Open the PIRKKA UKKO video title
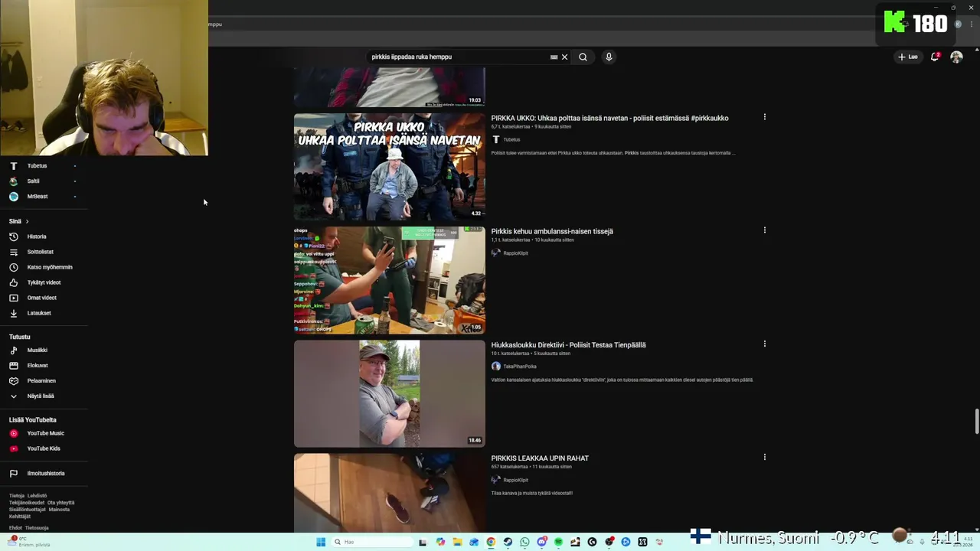980x551 pixels. coord(609,118)
